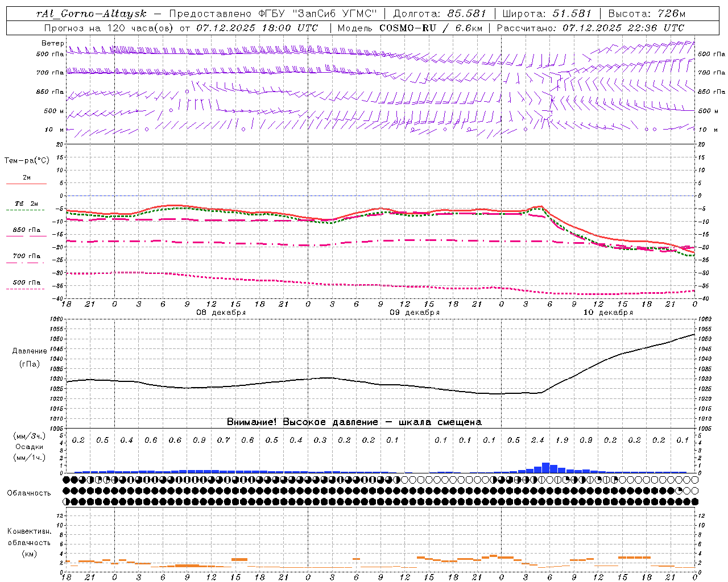Click the Прогноз на 120 часа(ов) text
Viewport: 728px width, 582px height.
pos(110,28)
